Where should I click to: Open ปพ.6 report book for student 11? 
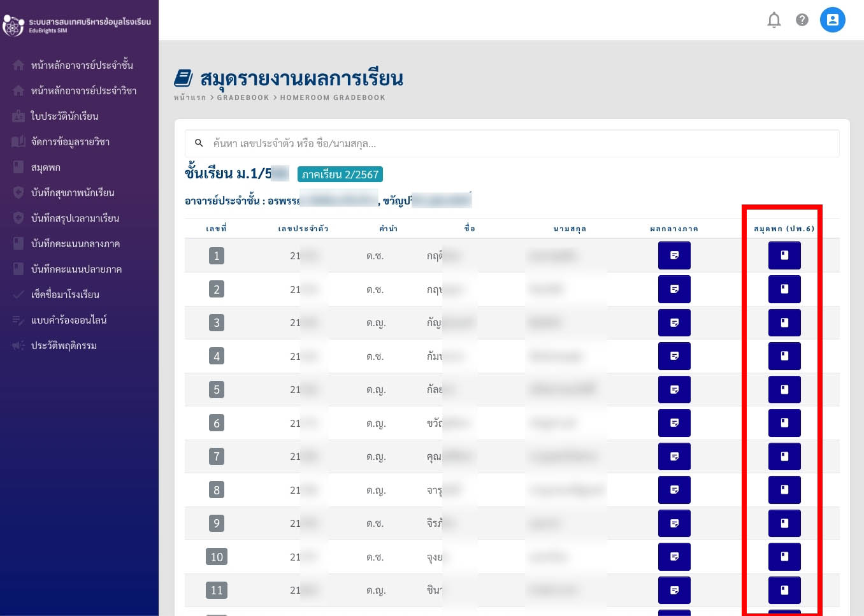(784, 590)
